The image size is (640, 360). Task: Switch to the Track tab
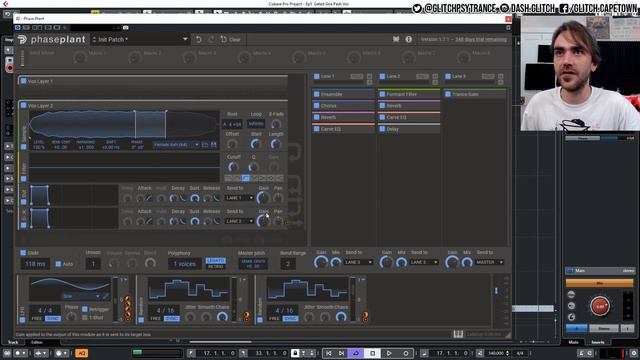(13, 342)
